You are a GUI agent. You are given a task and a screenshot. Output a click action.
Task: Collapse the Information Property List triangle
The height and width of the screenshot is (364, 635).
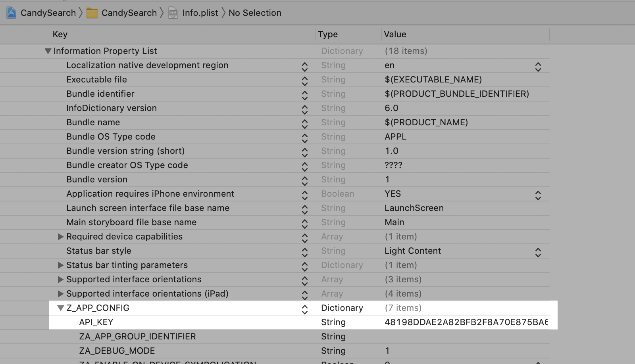pos(48,51)
